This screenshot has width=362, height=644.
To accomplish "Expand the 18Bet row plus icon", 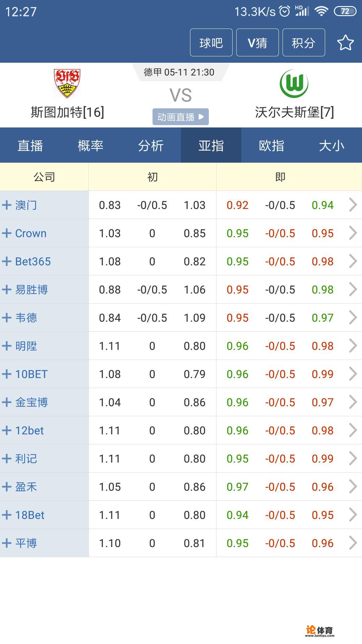I will 7,515.
